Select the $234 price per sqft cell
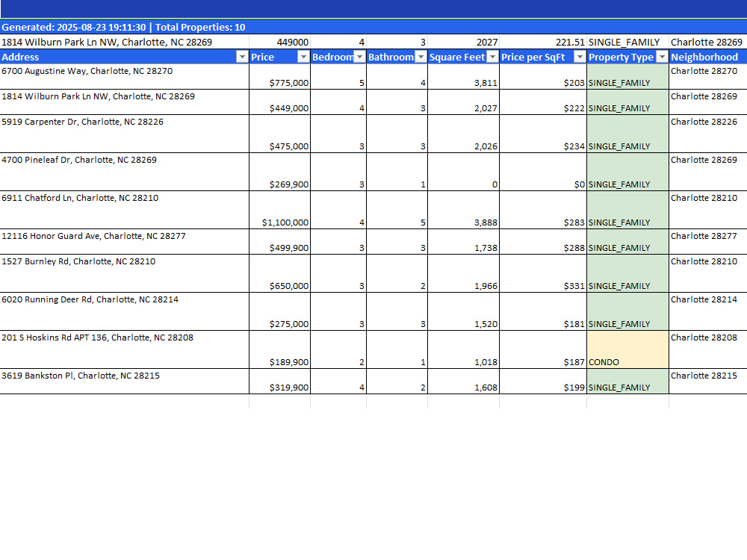The image size is (747, 560). pyautogui.click(x=543, y=134)
